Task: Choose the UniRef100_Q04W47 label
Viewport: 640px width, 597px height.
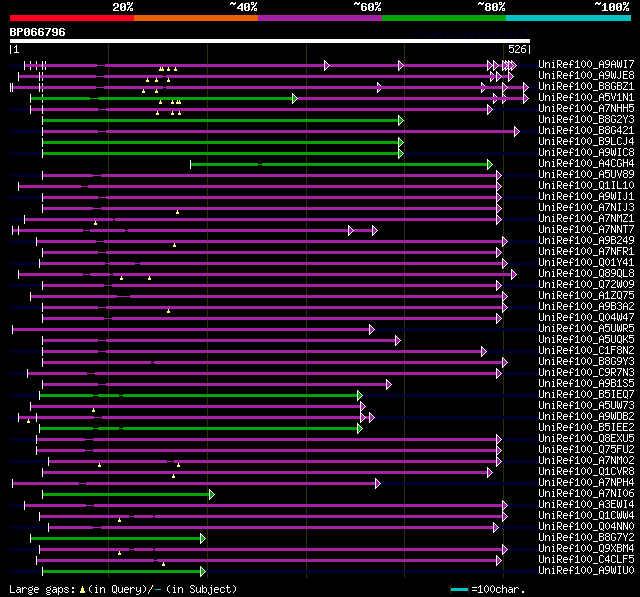Action: coord(586,317)
